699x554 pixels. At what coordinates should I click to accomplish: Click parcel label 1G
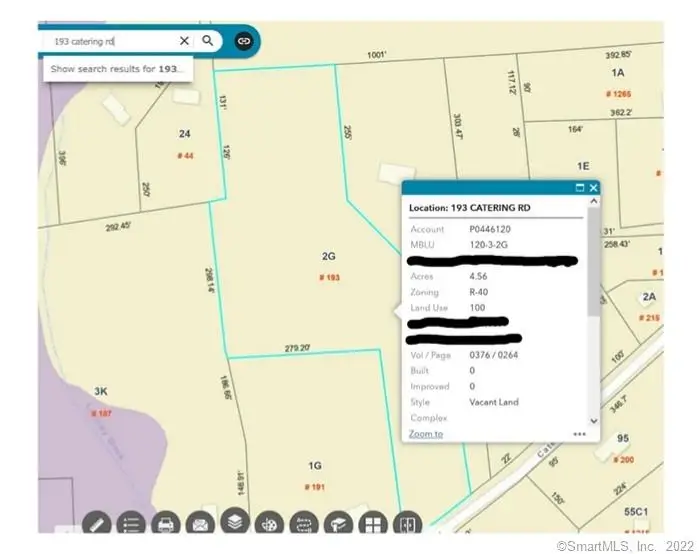point(315,466)
